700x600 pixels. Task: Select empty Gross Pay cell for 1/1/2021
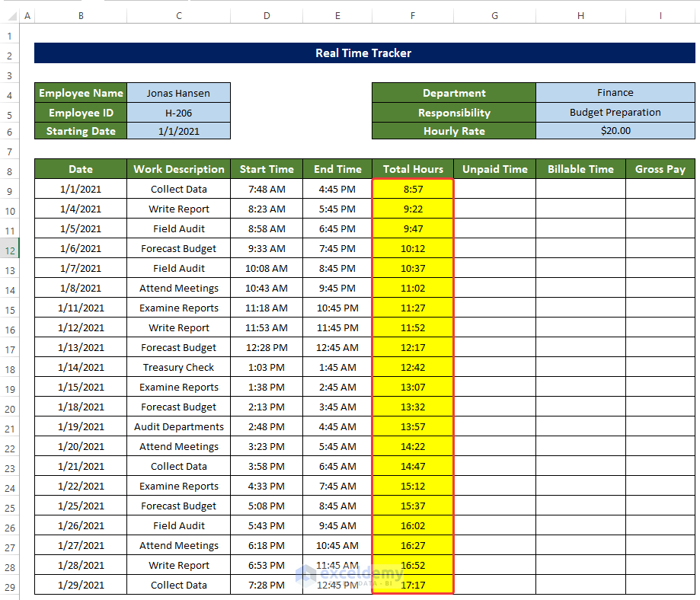tap(660, 189)
